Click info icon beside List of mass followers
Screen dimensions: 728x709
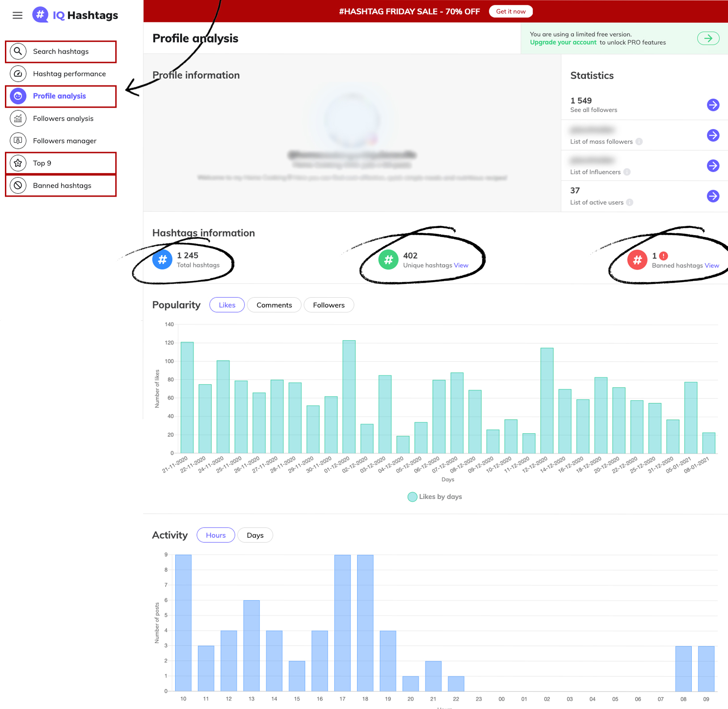pos(639,142)
